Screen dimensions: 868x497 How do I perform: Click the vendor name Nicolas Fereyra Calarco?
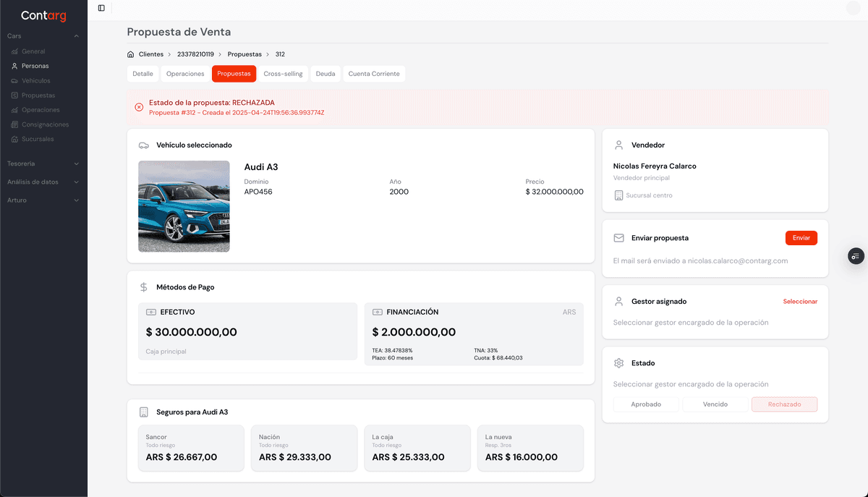tap(655, 166)
